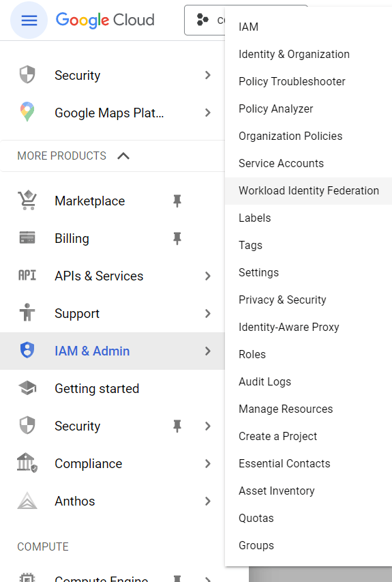Expand the pinned Security submenu arrow
This screenshot has height=582, width=392.
[x=208, y=426]
